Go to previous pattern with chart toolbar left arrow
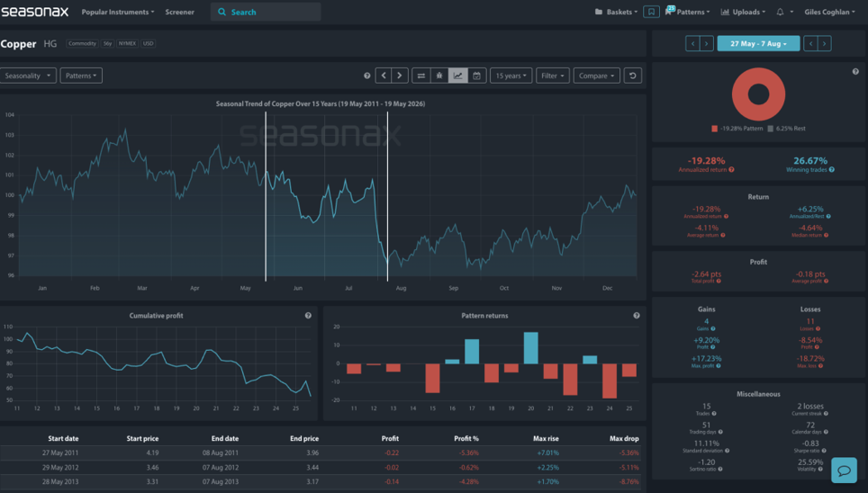The width and height of the screenshot is (868, 493). point(384,76)
